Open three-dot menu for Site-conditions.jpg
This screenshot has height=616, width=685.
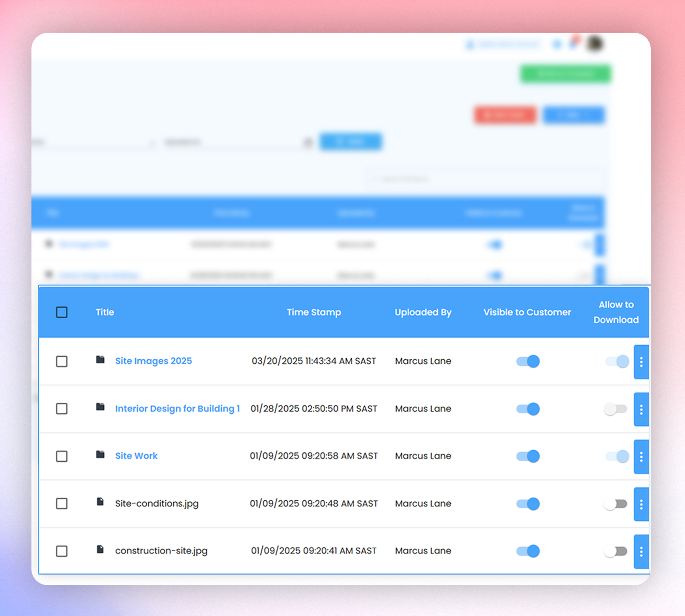641,504
